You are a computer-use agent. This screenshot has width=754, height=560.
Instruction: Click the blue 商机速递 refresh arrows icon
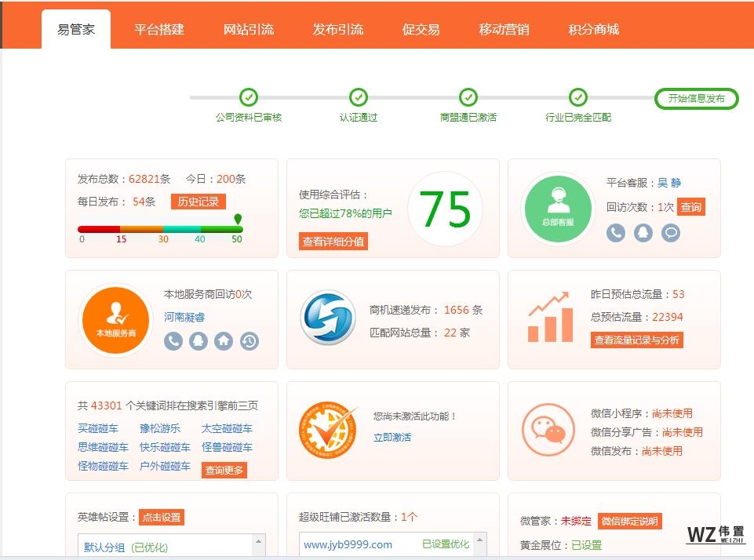[x=328, y=318]
